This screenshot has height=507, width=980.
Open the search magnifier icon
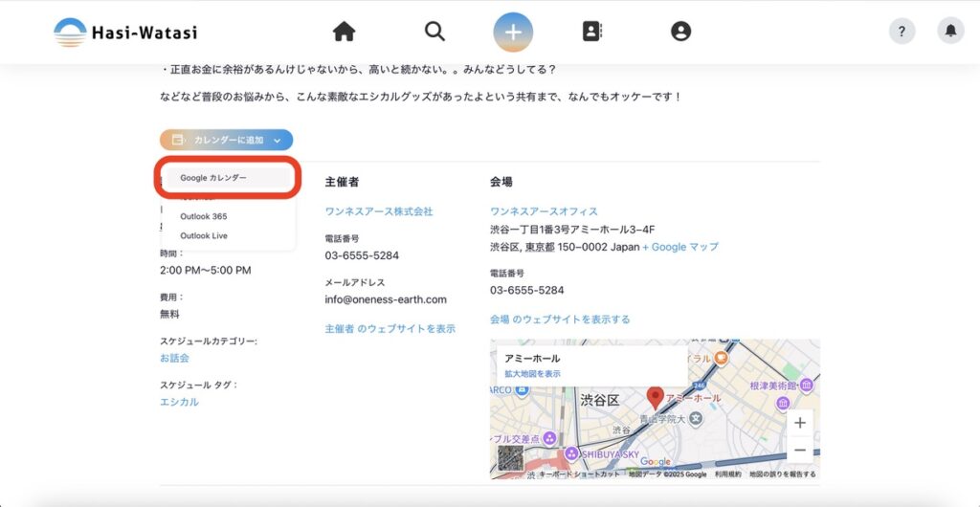tap(435, 32)
